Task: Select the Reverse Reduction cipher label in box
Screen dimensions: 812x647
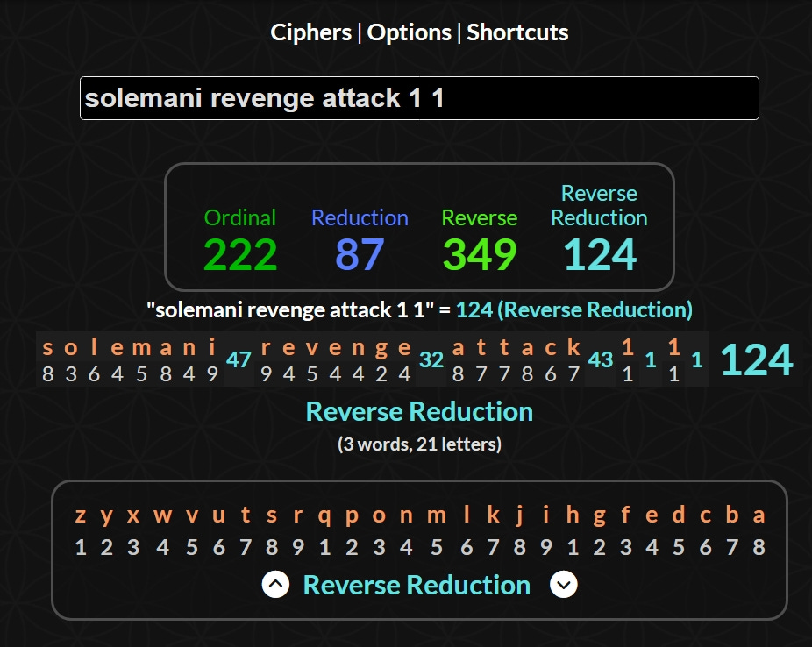Action: tap(599, 205)
